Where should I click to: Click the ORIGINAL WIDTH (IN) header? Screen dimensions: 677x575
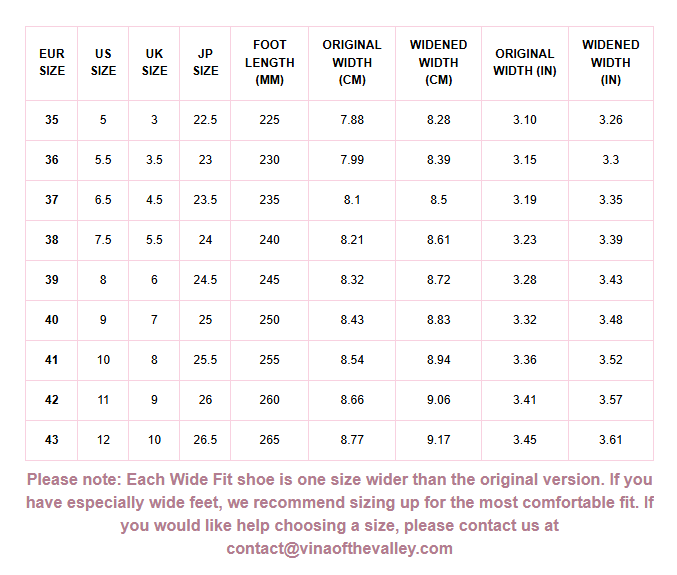tap(524, 62)
